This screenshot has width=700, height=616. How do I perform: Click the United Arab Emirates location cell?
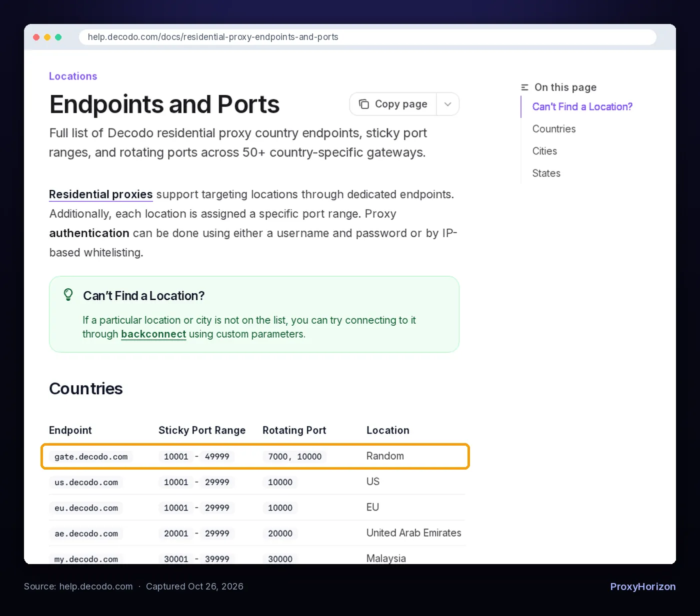(414, 533)
